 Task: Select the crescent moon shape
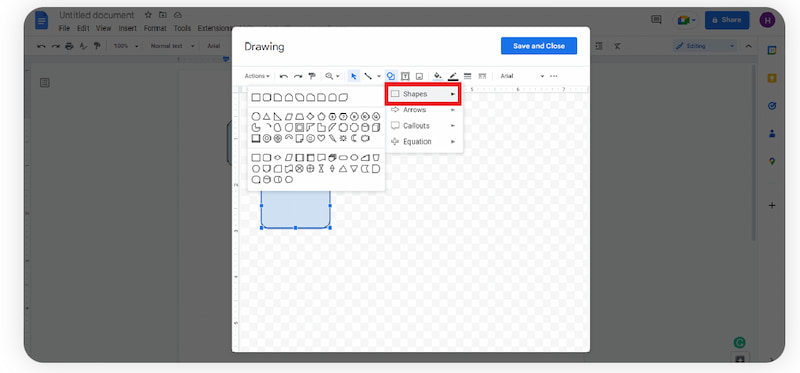pyautogui.click(x=354, y=138)
